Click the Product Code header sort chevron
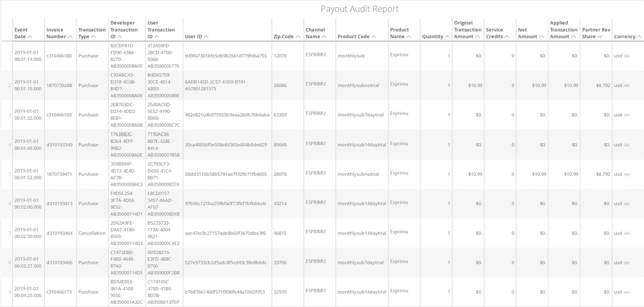Image resolution: width=644 pixels, height=307 pixels. tap(374, 37)
